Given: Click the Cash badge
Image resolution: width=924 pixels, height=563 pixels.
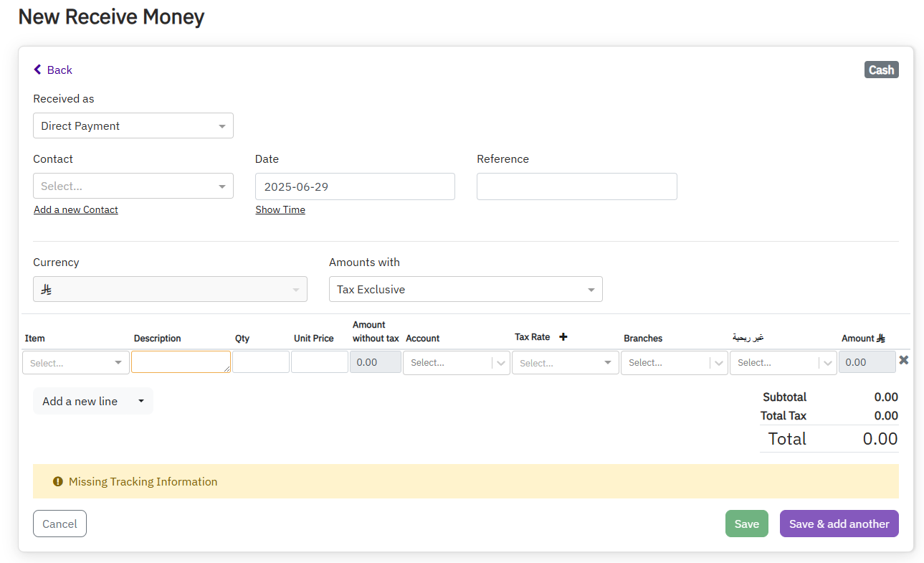Looking at the screenshot, I should (881, 70).
